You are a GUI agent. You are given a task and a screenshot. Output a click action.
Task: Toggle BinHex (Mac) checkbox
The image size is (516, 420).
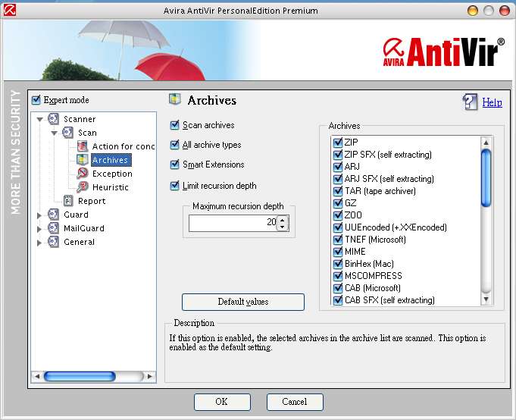[338, 264]
